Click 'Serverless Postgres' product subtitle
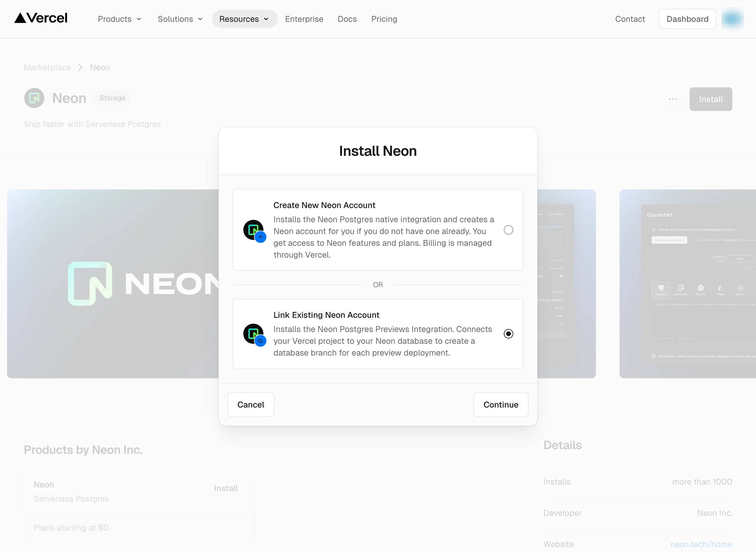The height and width of the screenshot is (553, 756). (71, 499)
